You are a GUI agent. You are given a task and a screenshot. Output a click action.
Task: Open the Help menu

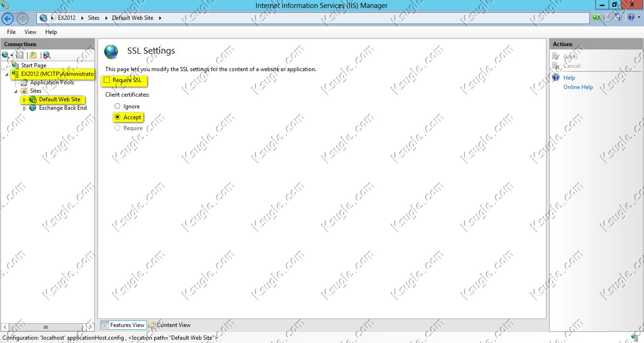(51, 32)
